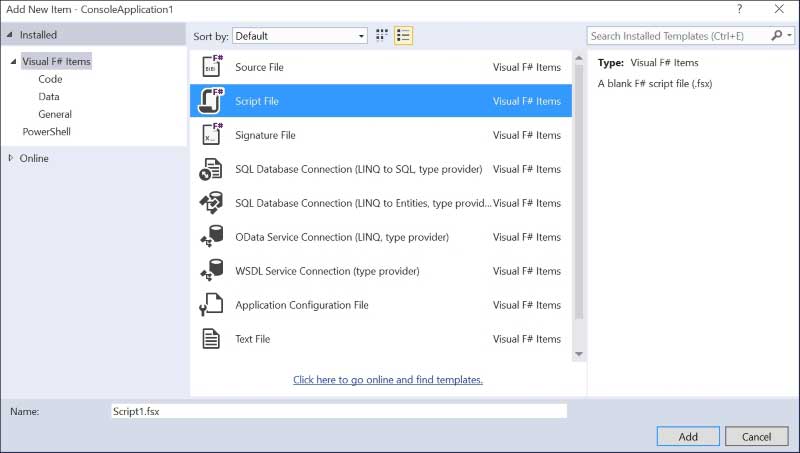Select SQL Database Connection LINQ to Entities

(x=363, y=203)
